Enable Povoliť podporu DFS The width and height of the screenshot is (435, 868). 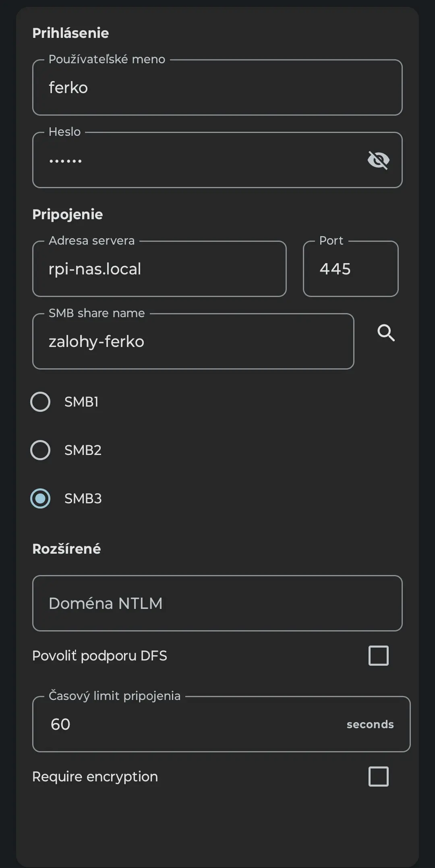coord(377,656)
